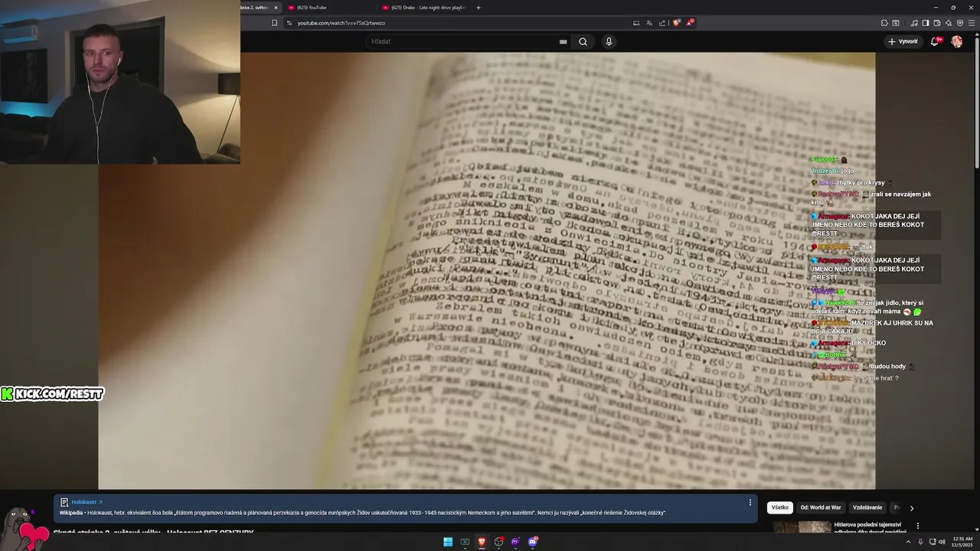Open the Windows Start button
This screenshot has height=551, width=980.
tap(448, 542)
